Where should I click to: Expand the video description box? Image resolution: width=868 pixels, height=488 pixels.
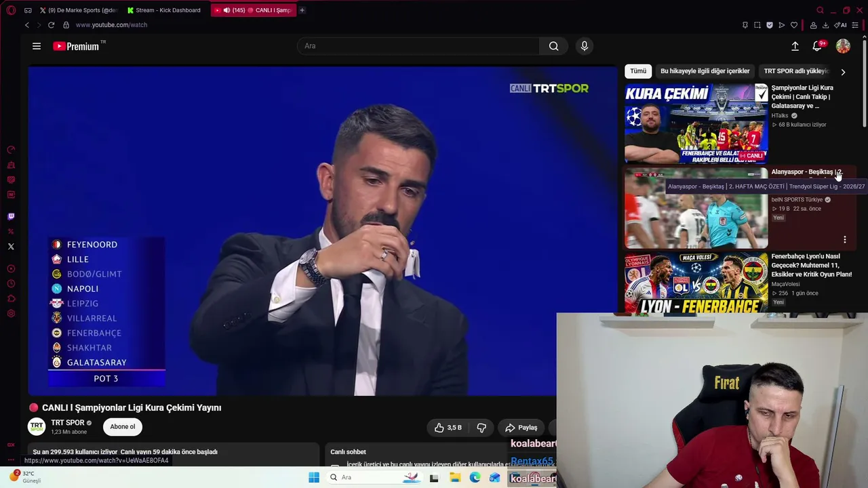click(174, 454)
